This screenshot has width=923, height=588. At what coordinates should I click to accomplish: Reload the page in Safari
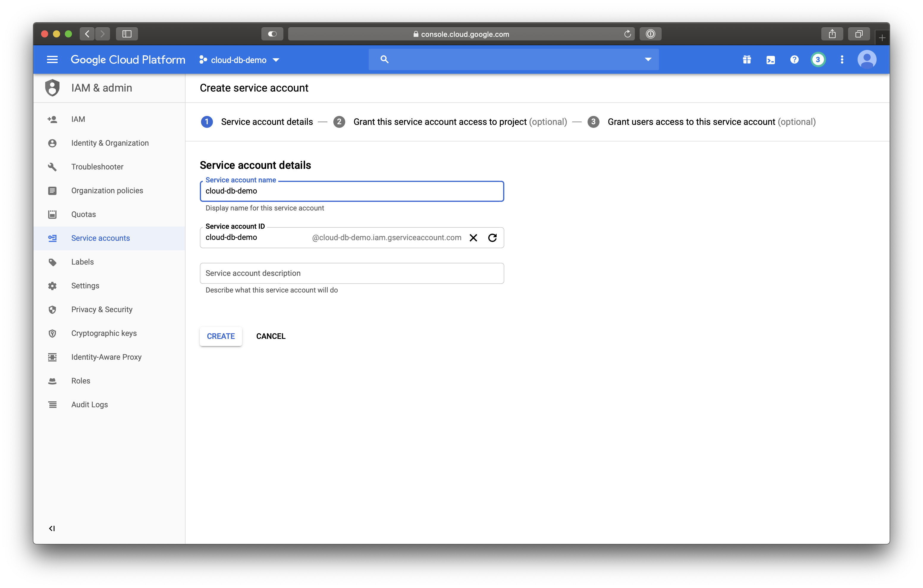(627, 34)
